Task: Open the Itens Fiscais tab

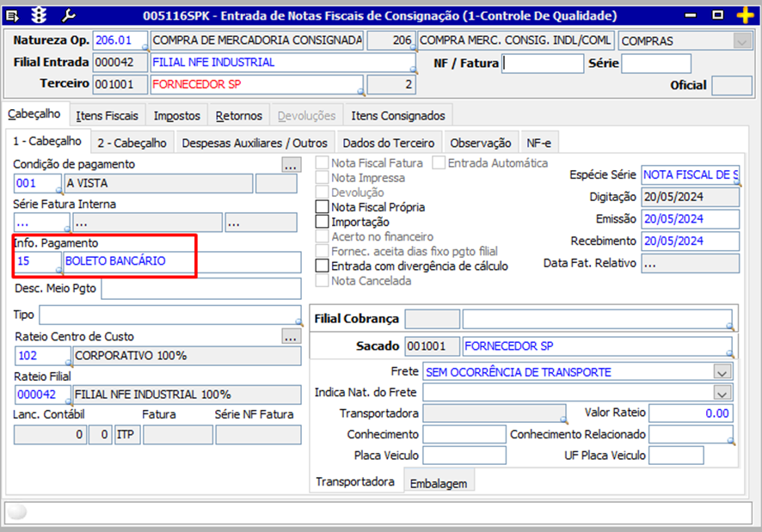Action: coord(107,116)
